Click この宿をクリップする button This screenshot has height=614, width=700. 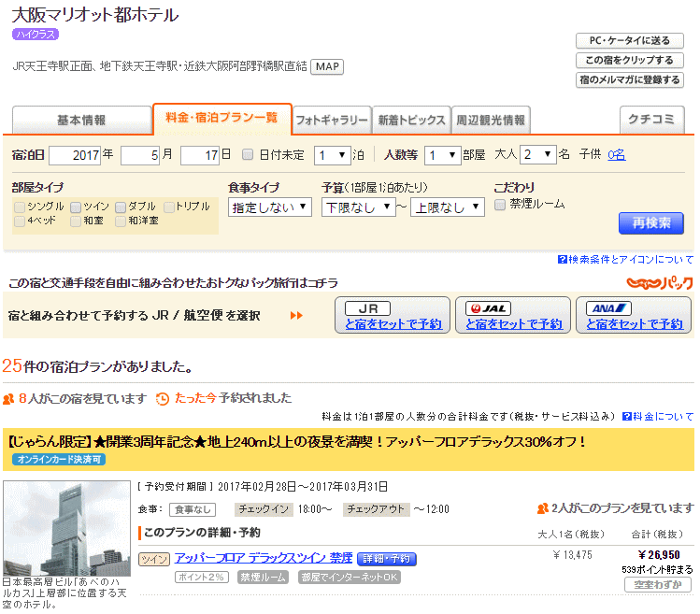tap(630, 61)
